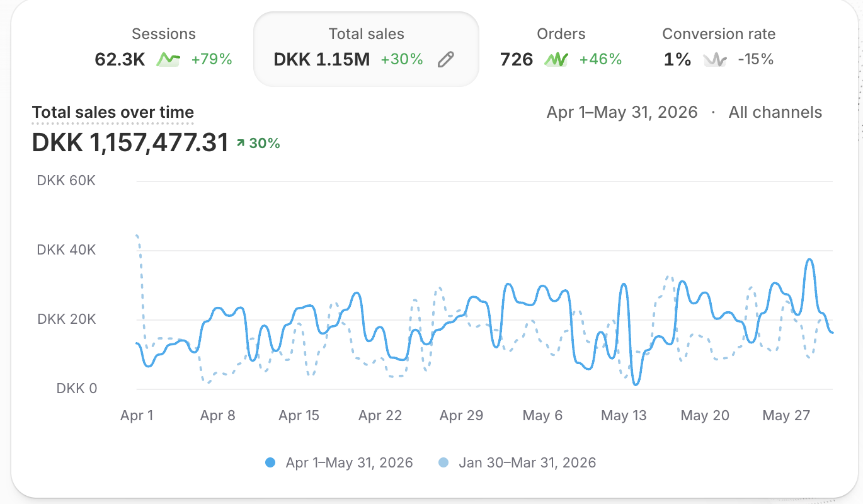Click the All channels filter label
This screenshot has height=504, width=863.
(x=775, y=113)
